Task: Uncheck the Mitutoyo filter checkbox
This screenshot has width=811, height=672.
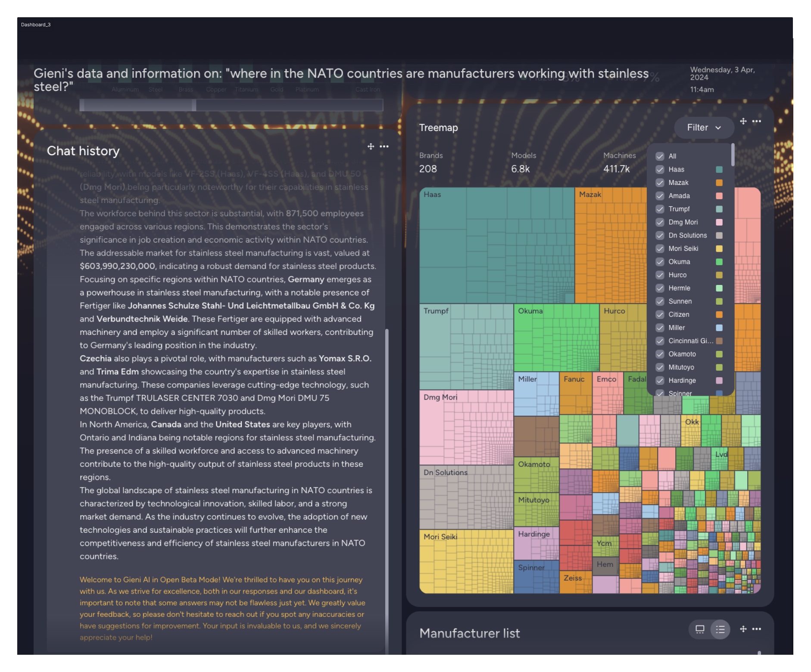Action: [660, 367]
